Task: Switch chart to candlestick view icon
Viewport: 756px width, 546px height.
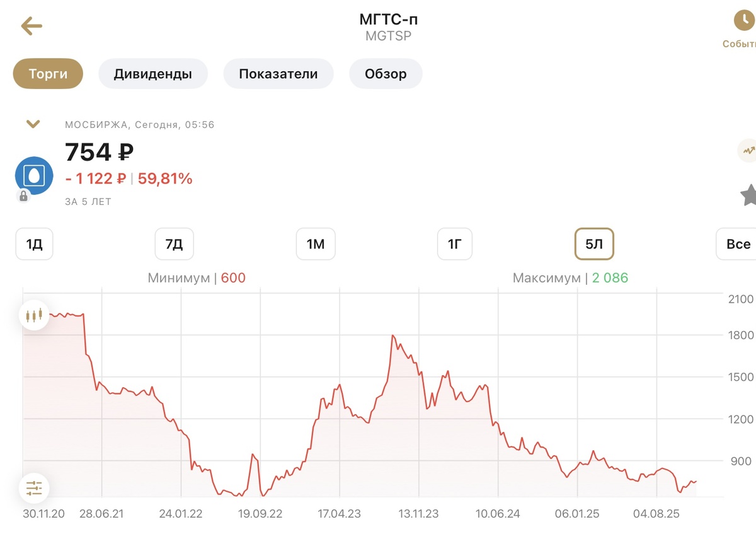Action: click(x=34, y=315)
